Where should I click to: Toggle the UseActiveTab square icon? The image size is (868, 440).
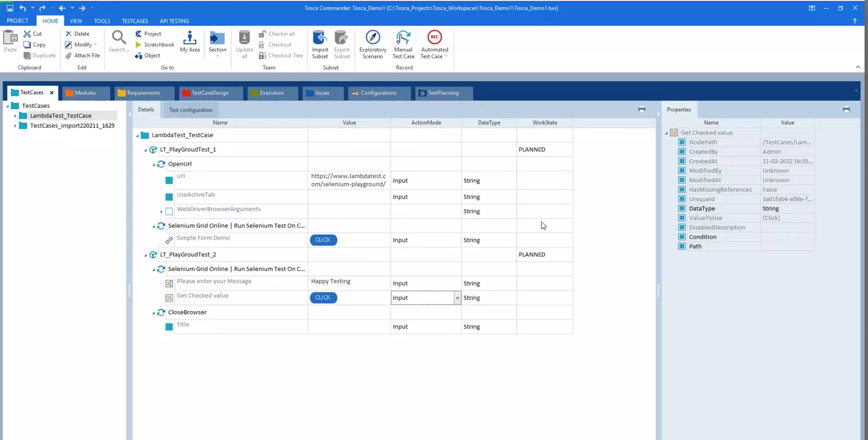point(169,197)
